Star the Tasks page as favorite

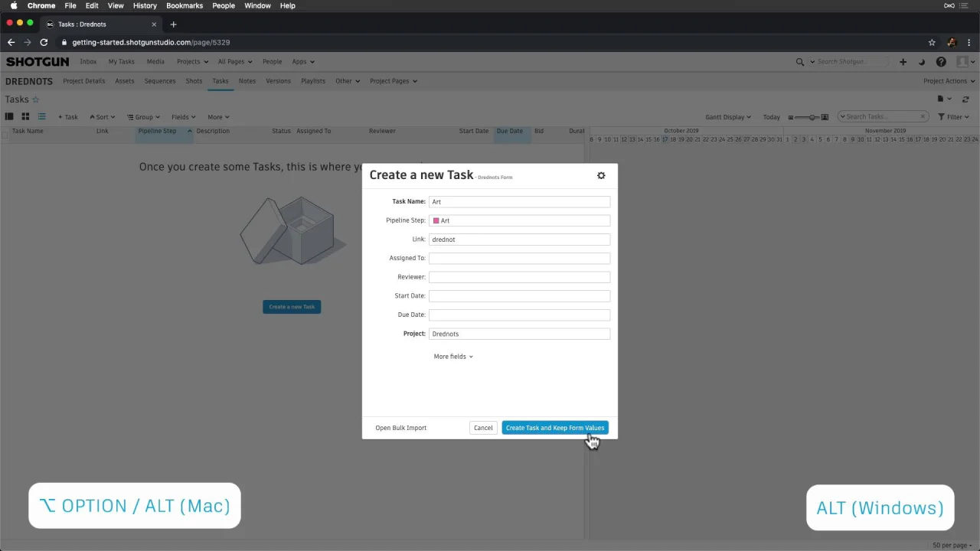(x=35, y=99)
